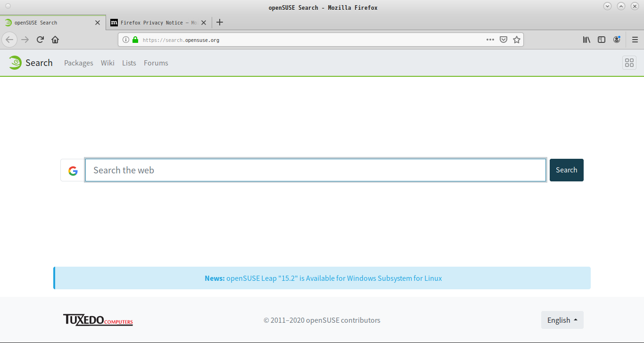Viewport: 644px width, 343px height.
Task: Click the copyright openSUSE contributors text
Action: point(322,320)
